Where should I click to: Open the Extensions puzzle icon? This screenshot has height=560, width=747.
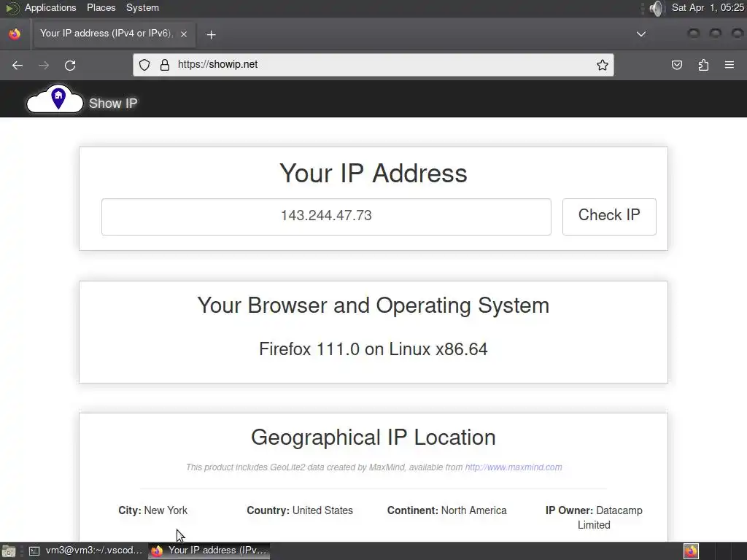click(703, 65)
